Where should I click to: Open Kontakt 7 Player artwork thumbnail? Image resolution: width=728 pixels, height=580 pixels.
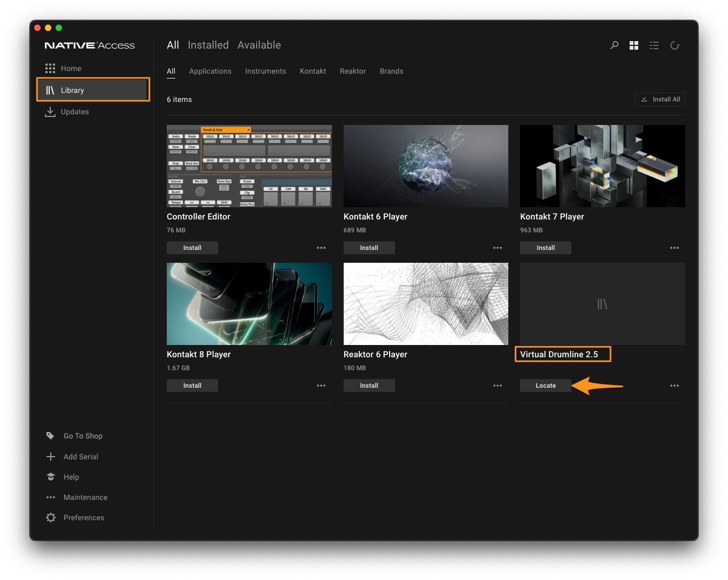[x=602, y=166]
